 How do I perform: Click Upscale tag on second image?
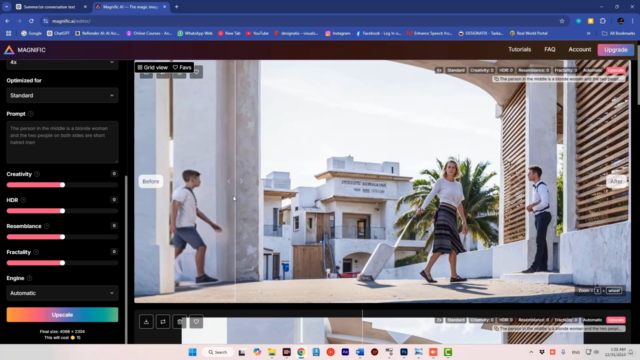[615, 320]
